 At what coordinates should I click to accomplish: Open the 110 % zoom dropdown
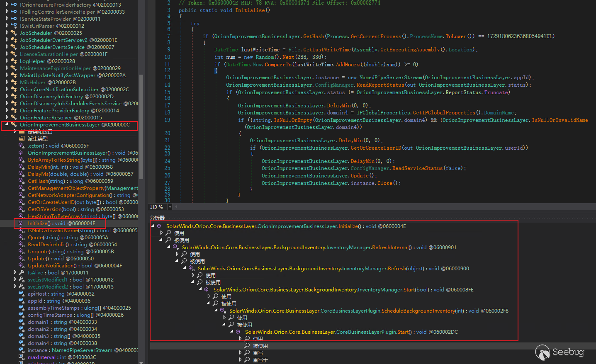pos(170,207)
